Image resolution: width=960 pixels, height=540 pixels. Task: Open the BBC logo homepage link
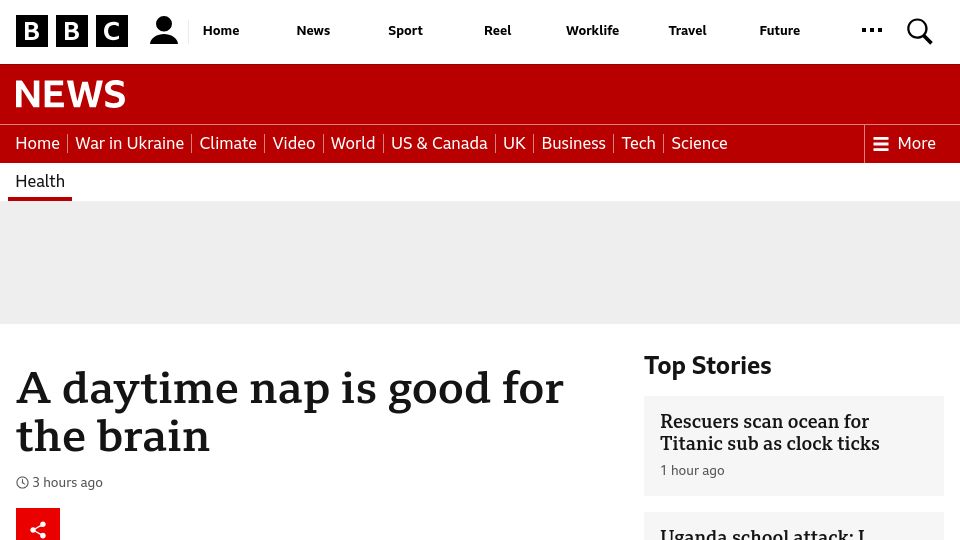(x=72, y=31)
